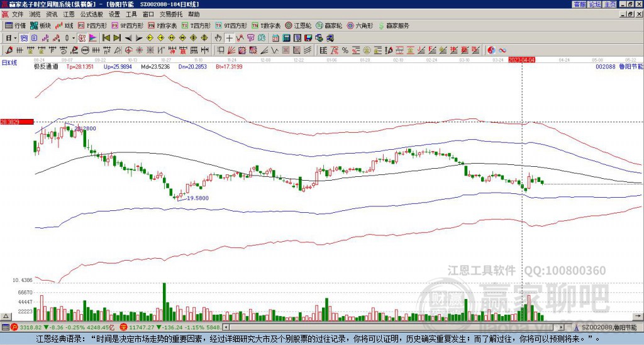
Task: Open the 9T四方形 tool
Action: (x=231, y=25)
